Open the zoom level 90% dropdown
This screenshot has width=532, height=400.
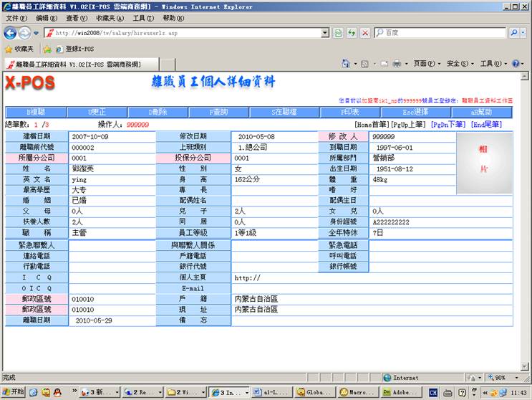pyautogui.click(x=505, y=377)
